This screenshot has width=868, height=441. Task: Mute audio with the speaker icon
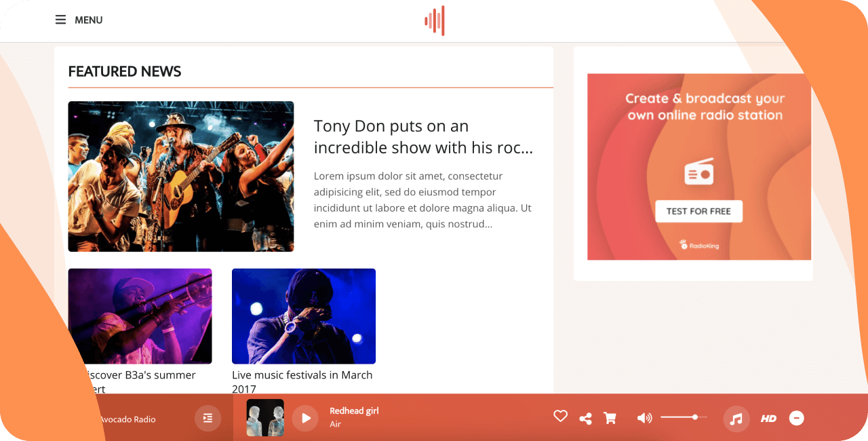(x=644, y=418)
